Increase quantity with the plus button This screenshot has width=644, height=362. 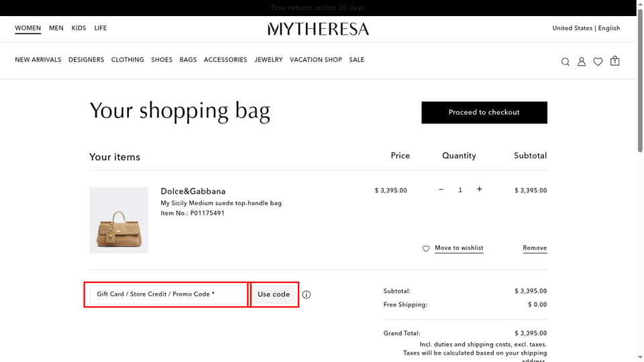[x=479, y=189]
